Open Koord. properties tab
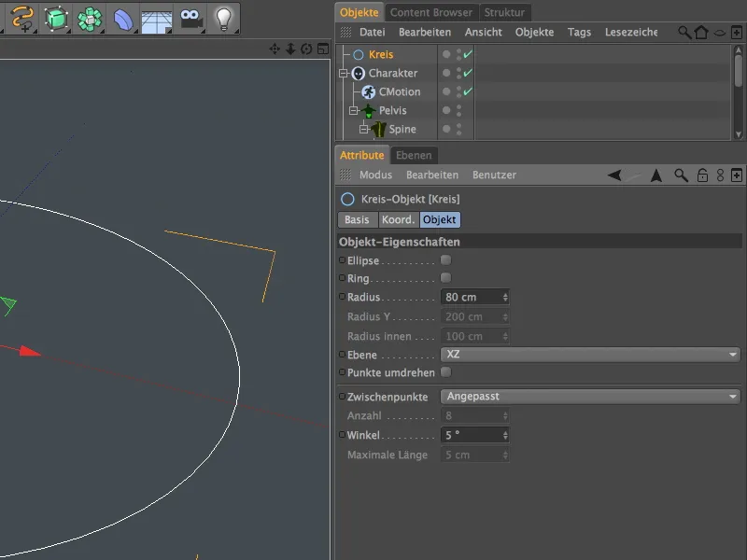Viewport: 747px width, 560px height. [x=399, y=219]
